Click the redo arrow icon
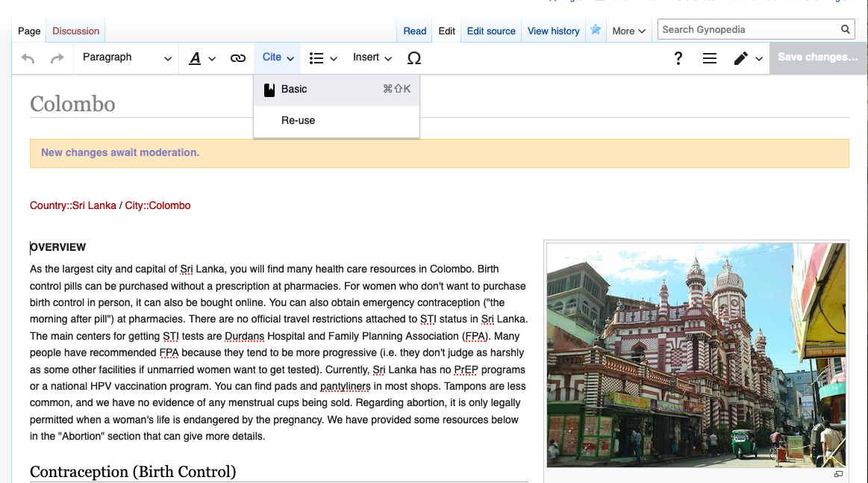 [57, 58]
